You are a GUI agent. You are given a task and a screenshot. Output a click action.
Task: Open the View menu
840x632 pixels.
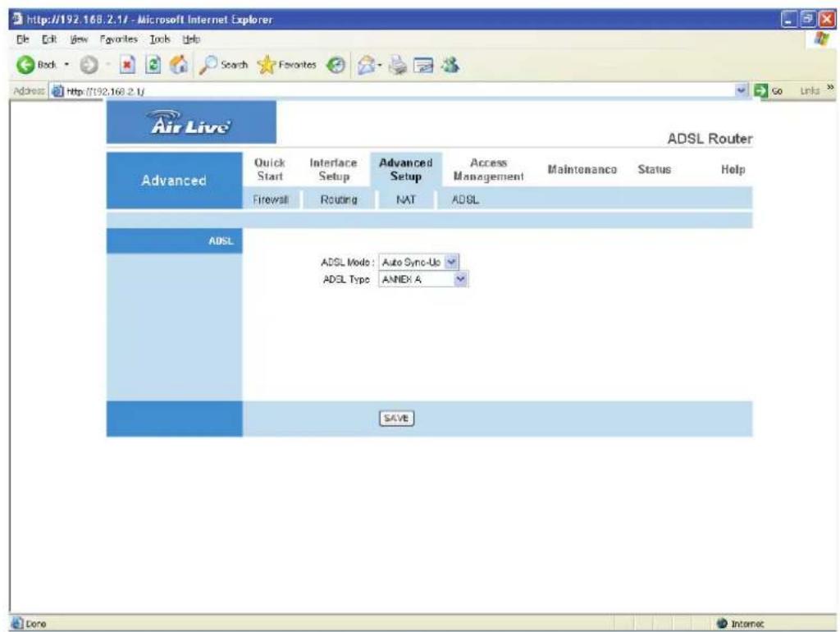pos(79,39)
